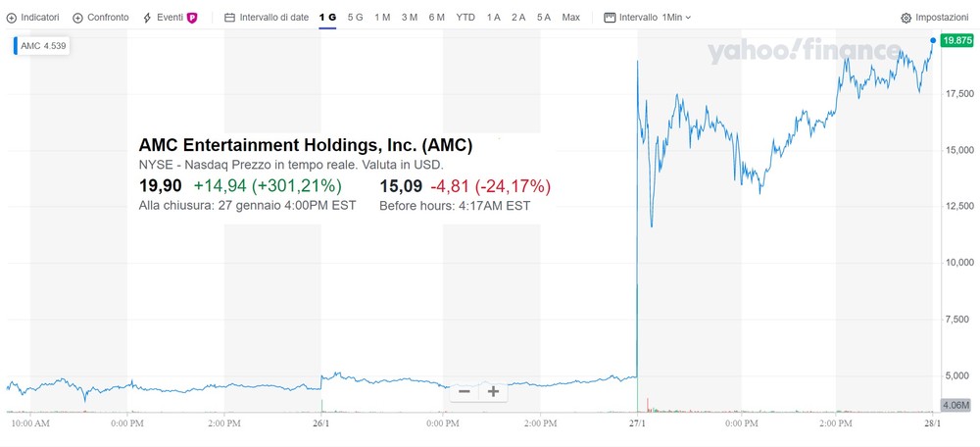
Task: Choose the YTD range option
Action: [465, 18]
